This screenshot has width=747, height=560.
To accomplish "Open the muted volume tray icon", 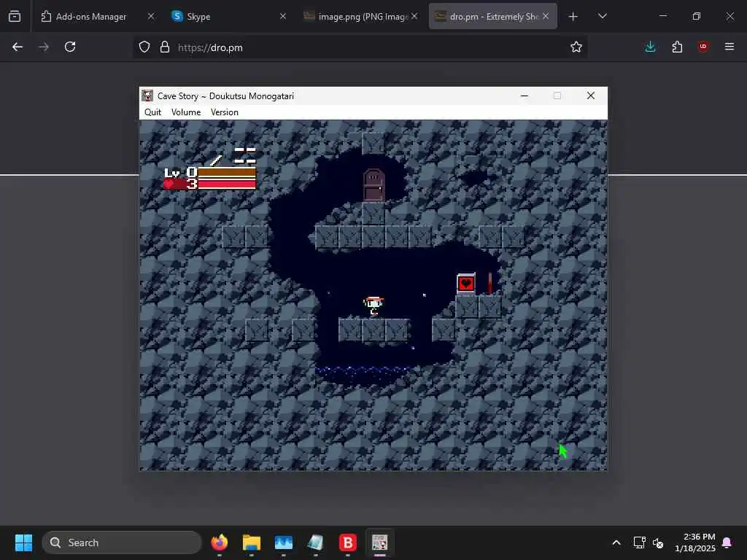I will click(658, 542).
